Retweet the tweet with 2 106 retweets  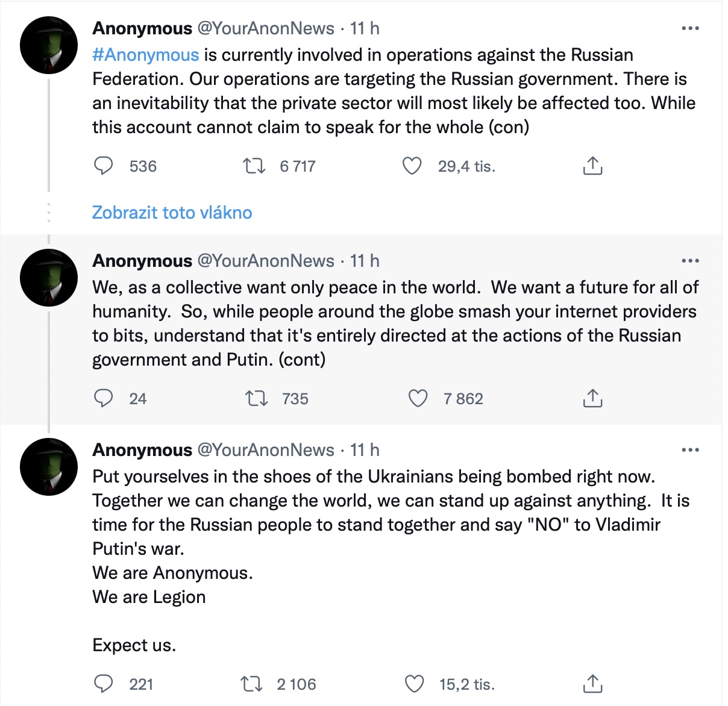(251, 684)
